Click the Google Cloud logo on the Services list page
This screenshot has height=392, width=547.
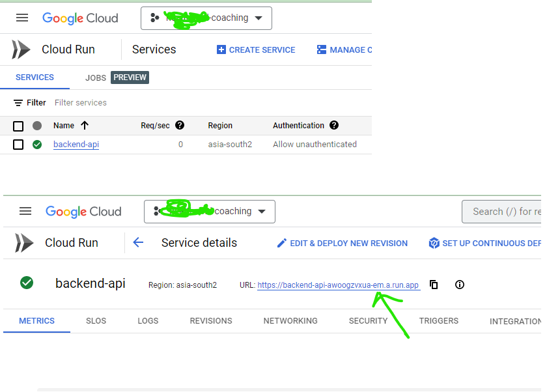click(80, 18)
